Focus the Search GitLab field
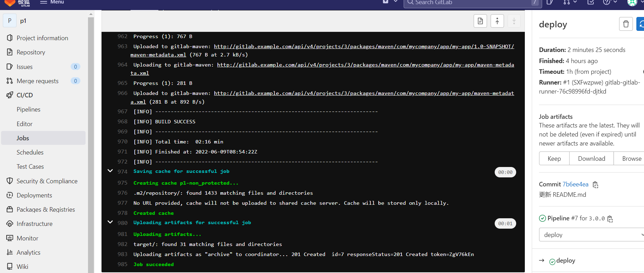This screenshot has width=644, height=273. pyautogui.click(x=472, y=3)
